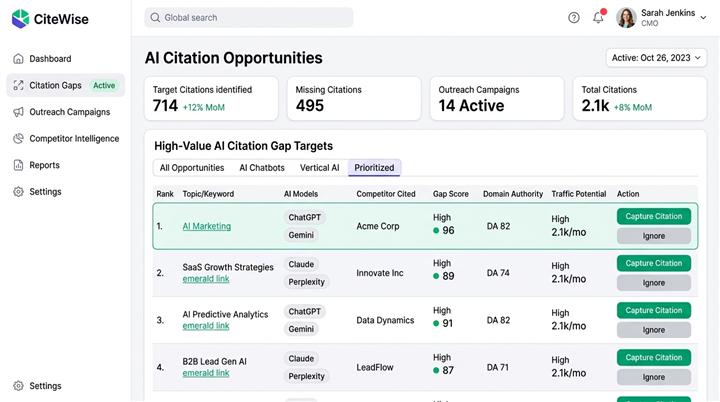Click ChatGPT tag in AI Marketing row
720x402 pixels.
pyautogui.click(x=304, y=217)
